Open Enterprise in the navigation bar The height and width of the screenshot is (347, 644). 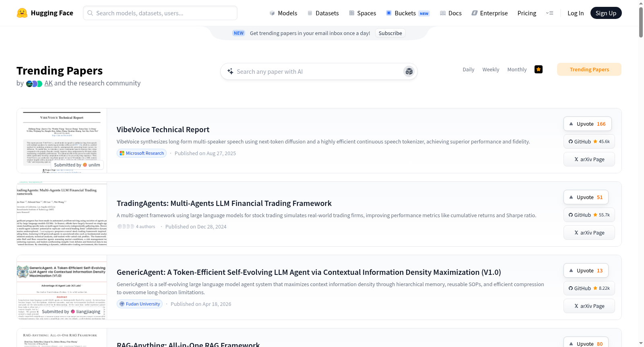pyautogui.click(x=490, y=13)
